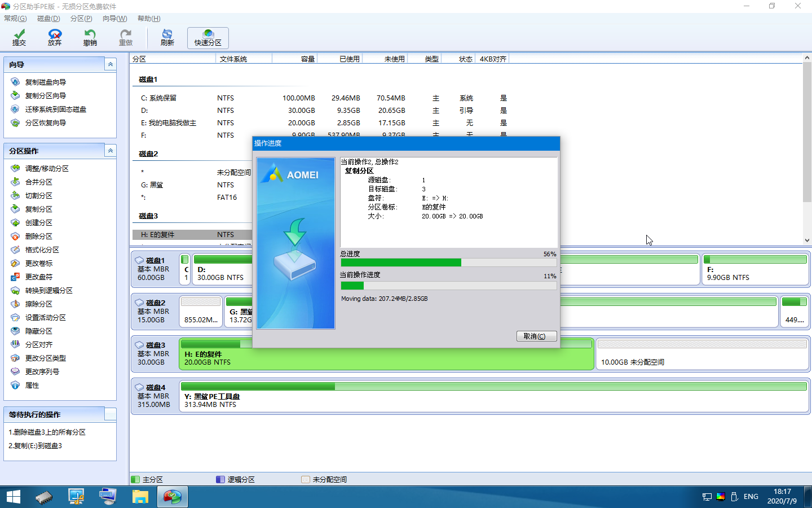The width and height of the screenshot is (812, 508).
Task: Open the 分区(P) menu
Action: tap(81, 19)
